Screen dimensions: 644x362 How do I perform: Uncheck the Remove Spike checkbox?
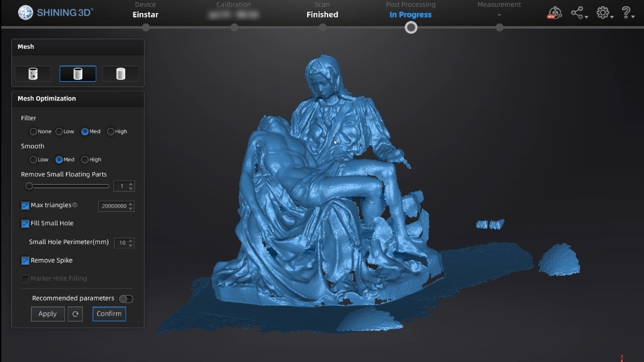pyautogui.click(x=25, y=261)
